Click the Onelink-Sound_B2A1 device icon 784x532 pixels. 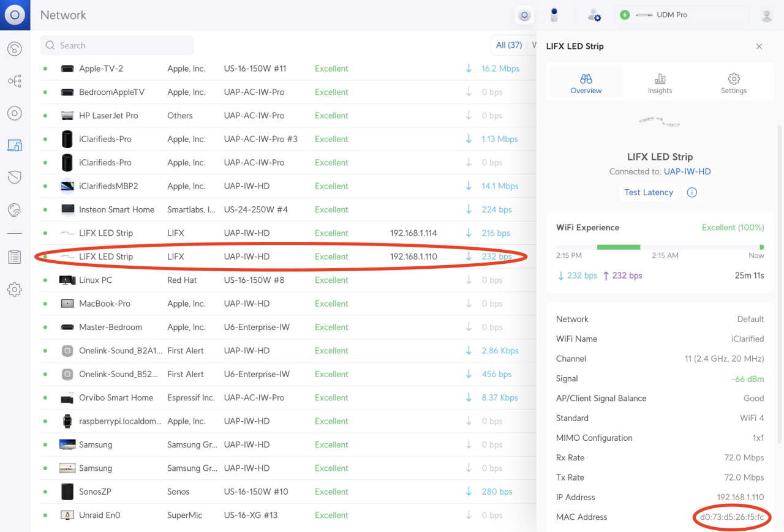[x=67, y=351]
